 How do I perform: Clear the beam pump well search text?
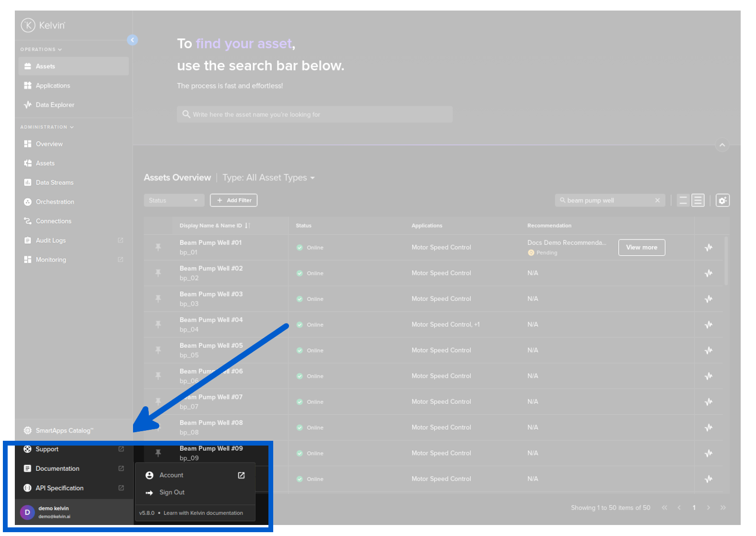click(657, 201)
